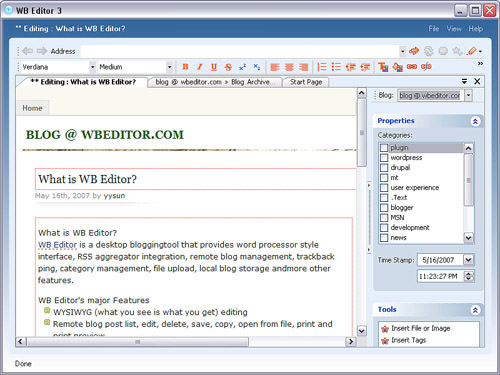500x375 pixels.
Task: Click the Back navigation arrow
Action: tap(28, 51)
